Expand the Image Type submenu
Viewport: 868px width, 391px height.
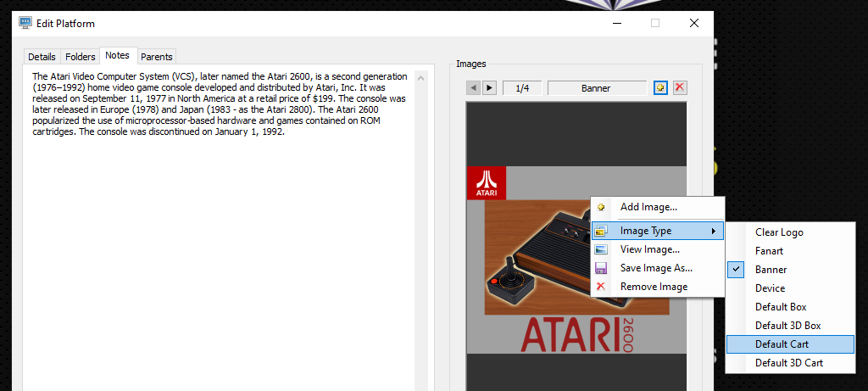(658, 231)
